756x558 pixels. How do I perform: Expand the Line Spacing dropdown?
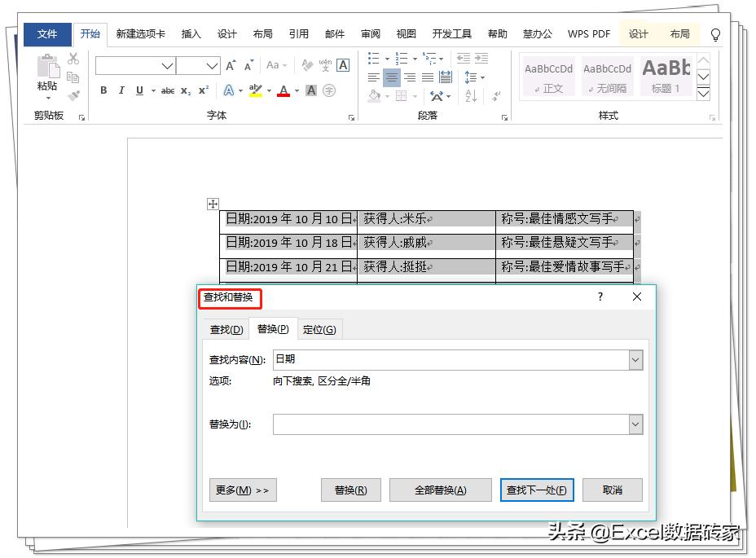coord(482,77)
